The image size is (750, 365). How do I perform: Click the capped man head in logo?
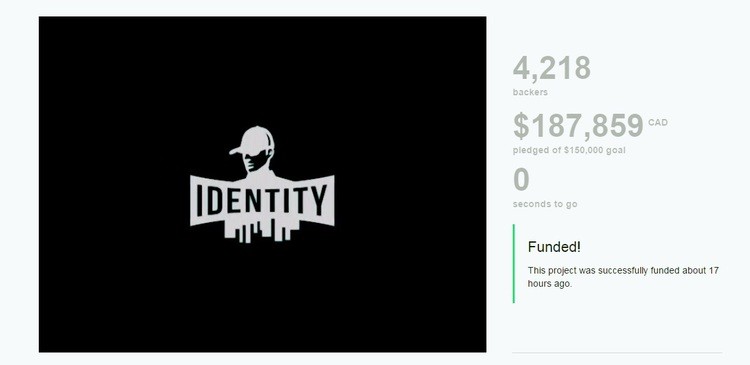(x=252, y=150)
